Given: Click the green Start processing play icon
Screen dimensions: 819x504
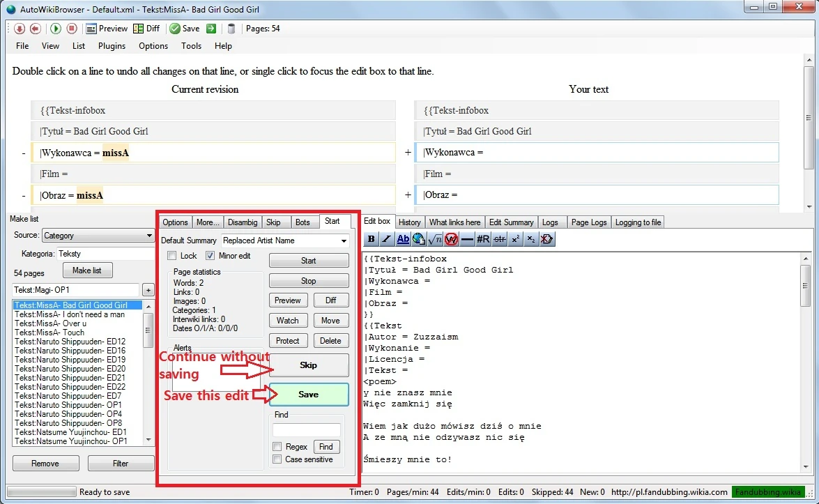Looking at the screenshot, I should (56, 29).
